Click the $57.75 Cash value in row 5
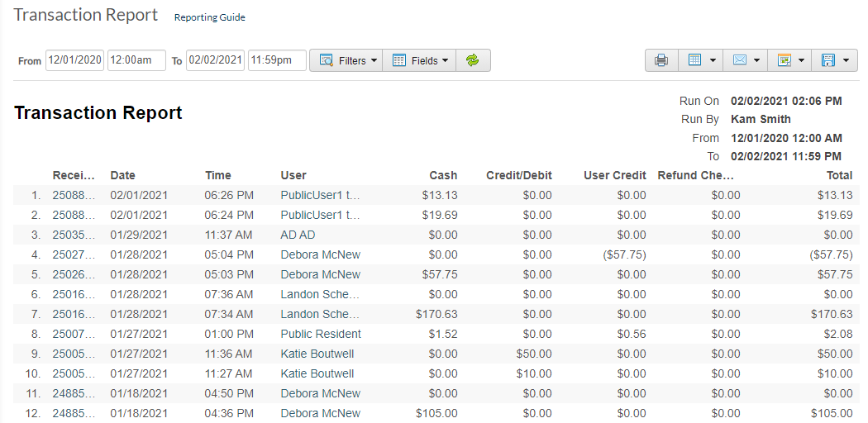The height and width of the screenshot is (423, 868). (x=440, y=275)
